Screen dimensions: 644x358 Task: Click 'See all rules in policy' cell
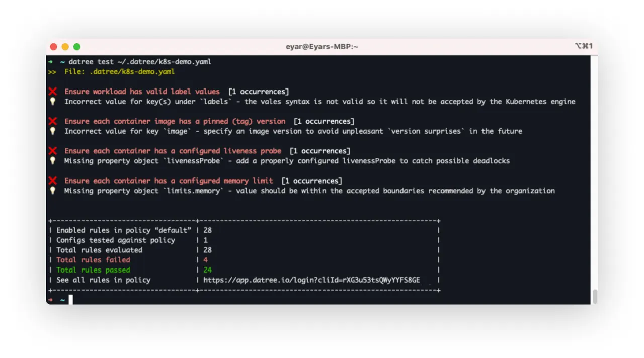[x=103, y=280]
